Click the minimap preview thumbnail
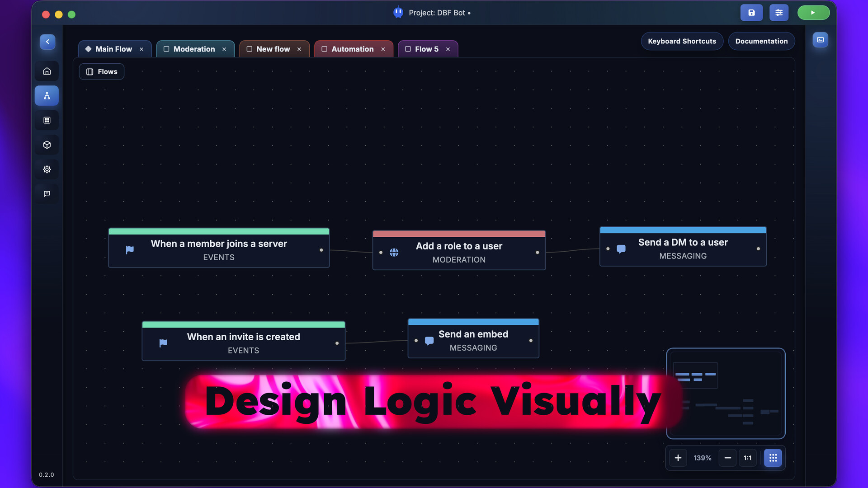 click(726, 393)
